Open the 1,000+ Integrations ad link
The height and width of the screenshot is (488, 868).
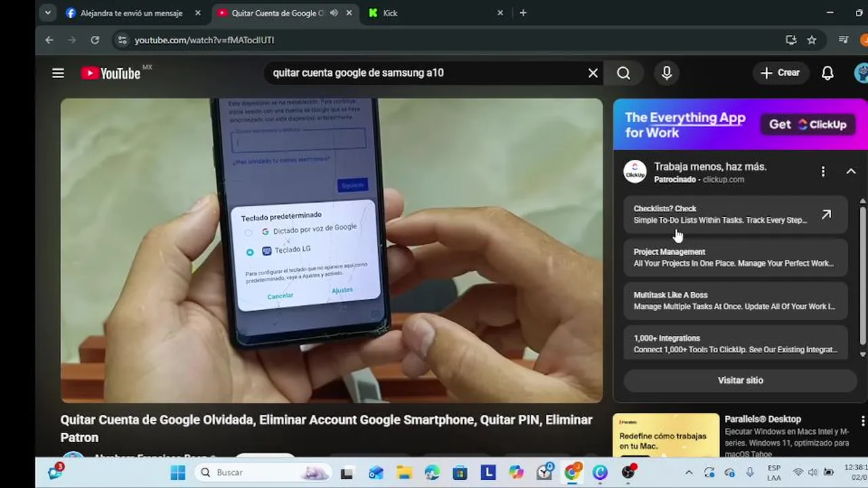tap(736, 344)
